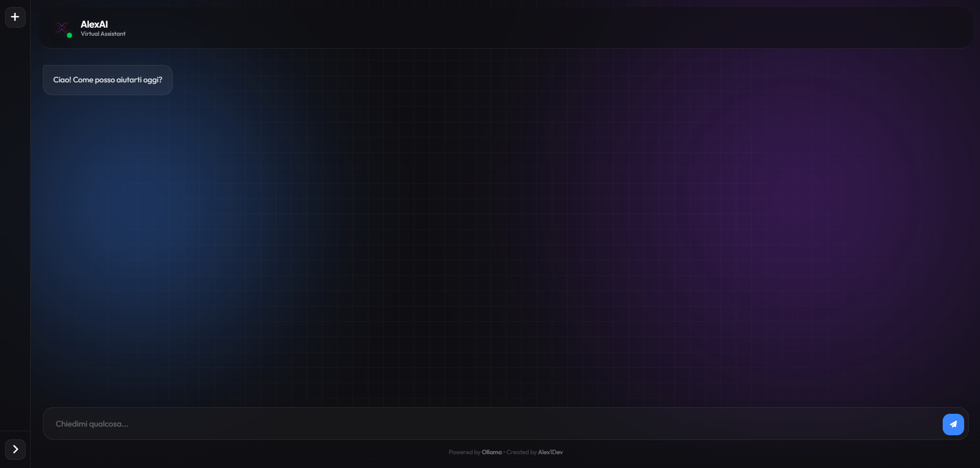Image resolution: width=980 pixels, height=468 pixels.
Task: Click the AlexAI header title
Action: (x=94, y=24)
